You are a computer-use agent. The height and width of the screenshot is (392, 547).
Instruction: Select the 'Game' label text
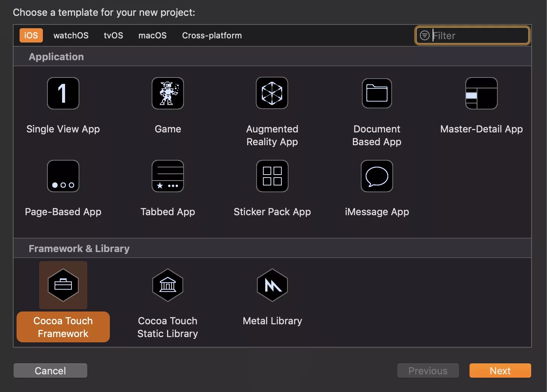tap(168, 129)
